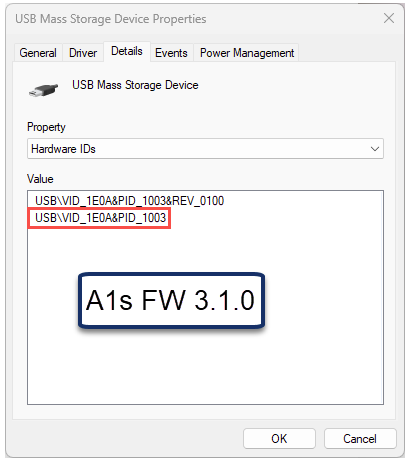
Task: Open the Driver tab
Action: click(83, 53)
